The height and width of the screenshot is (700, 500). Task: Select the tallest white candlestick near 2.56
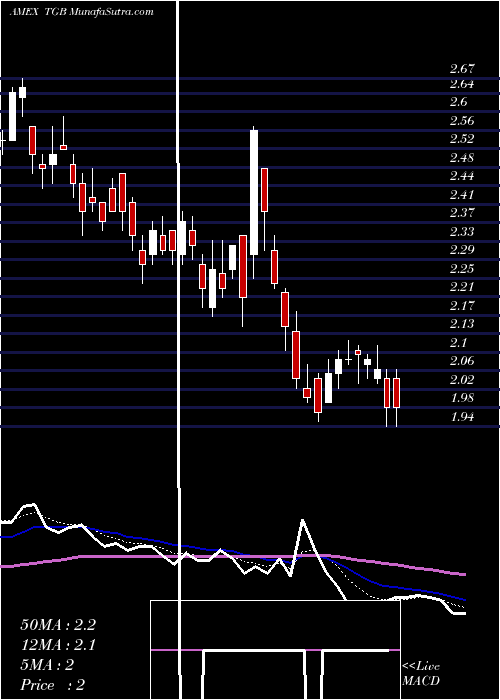pos(254,192)
